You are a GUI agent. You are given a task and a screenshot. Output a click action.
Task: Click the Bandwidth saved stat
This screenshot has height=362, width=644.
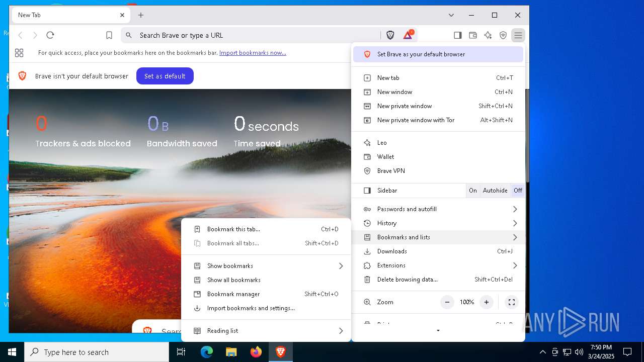pyautogui.click(x=182, y=131)
